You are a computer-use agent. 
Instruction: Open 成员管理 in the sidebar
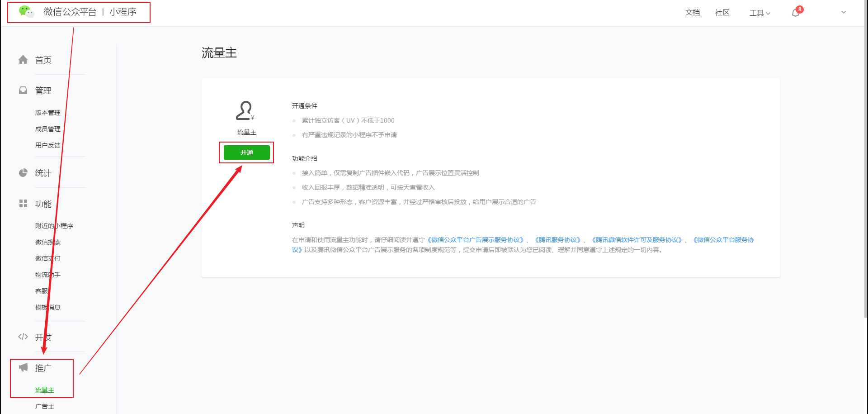(x=48, y=129)
